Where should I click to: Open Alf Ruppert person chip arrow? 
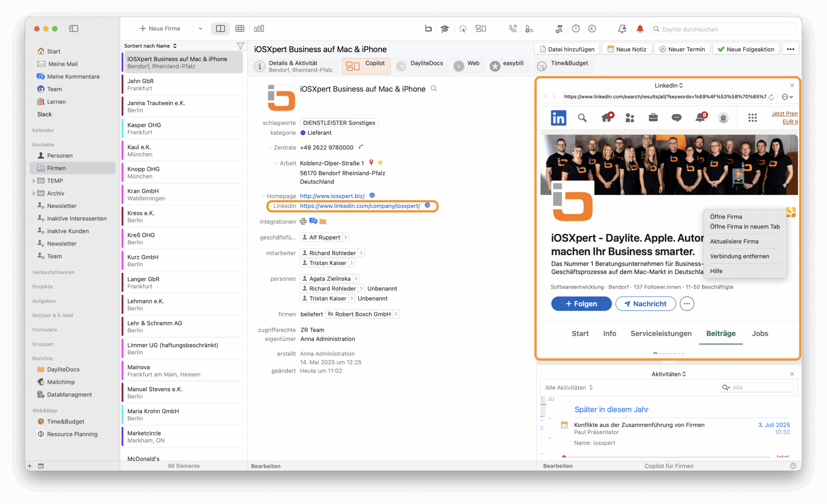pyautogui.click(x=346, y=237)
